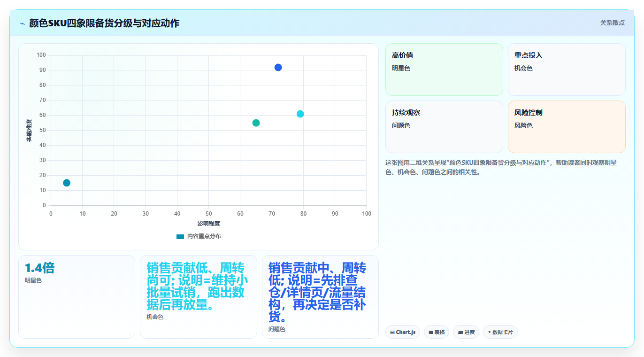This screenshot has height=357, width=644.
Task: Click the 关系散点 label in header
Action: (613, 23)
